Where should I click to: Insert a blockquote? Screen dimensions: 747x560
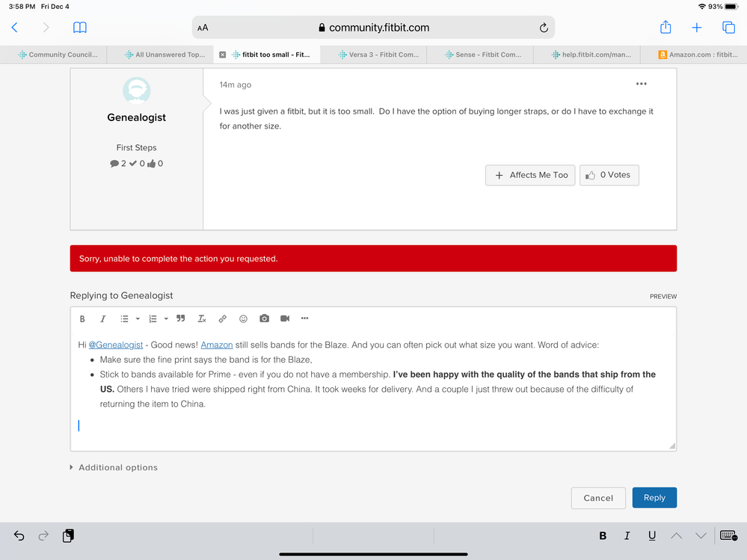pos(180,319)
